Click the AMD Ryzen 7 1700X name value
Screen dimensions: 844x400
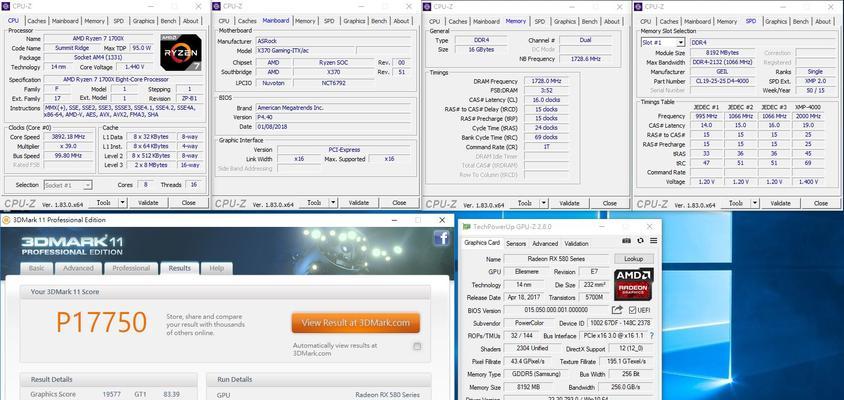coord(99,39)
